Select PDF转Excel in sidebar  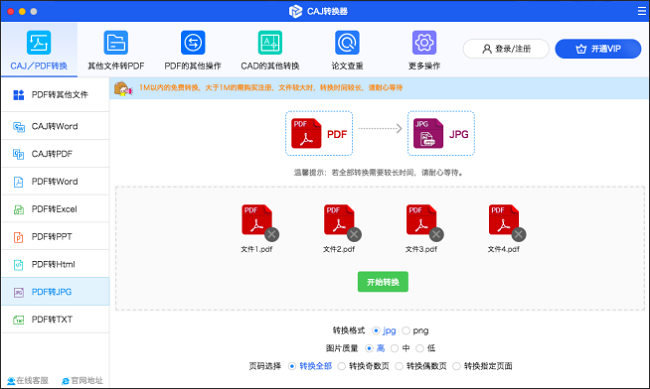click(55, 209)
